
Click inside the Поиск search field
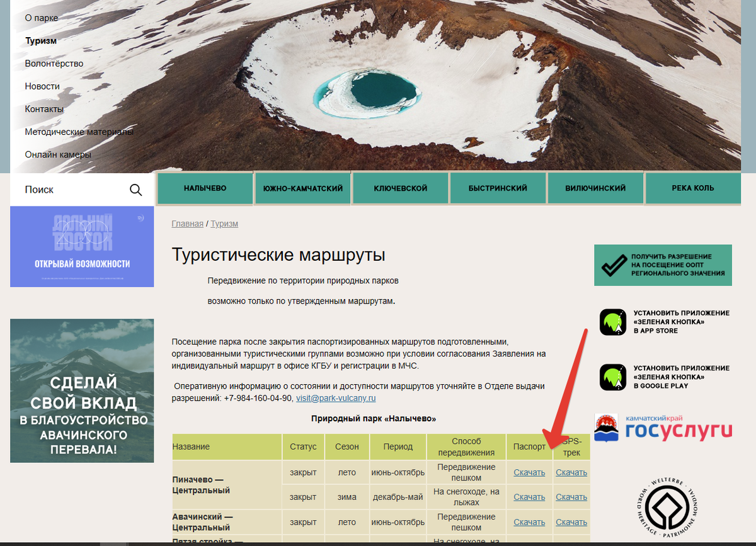(x=69, y=189)
